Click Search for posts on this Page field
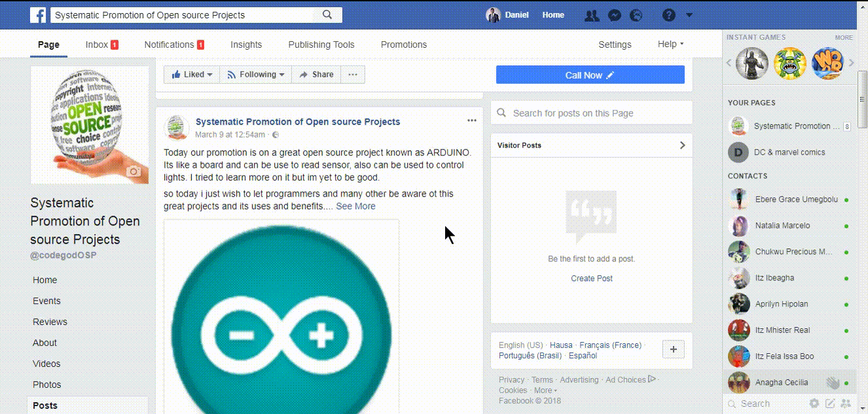 click(x=592, y=113)
